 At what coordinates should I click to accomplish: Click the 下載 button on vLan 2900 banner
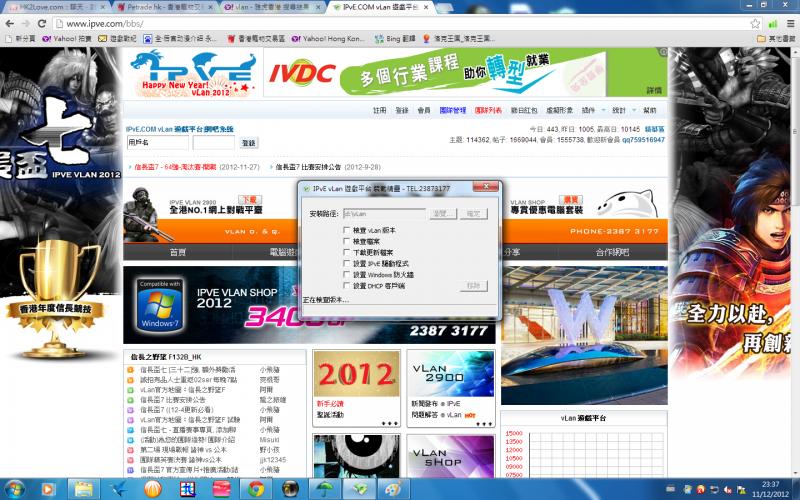(x=250, y=200)
